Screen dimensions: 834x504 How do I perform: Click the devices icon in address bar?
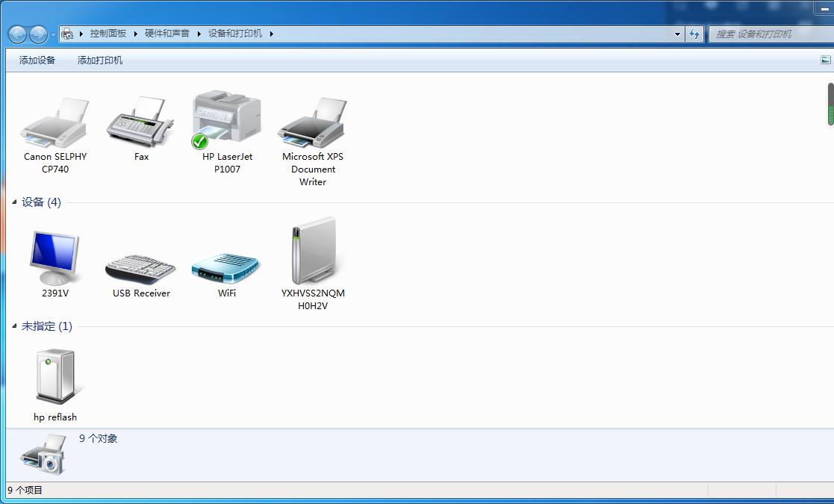(67, 34)
